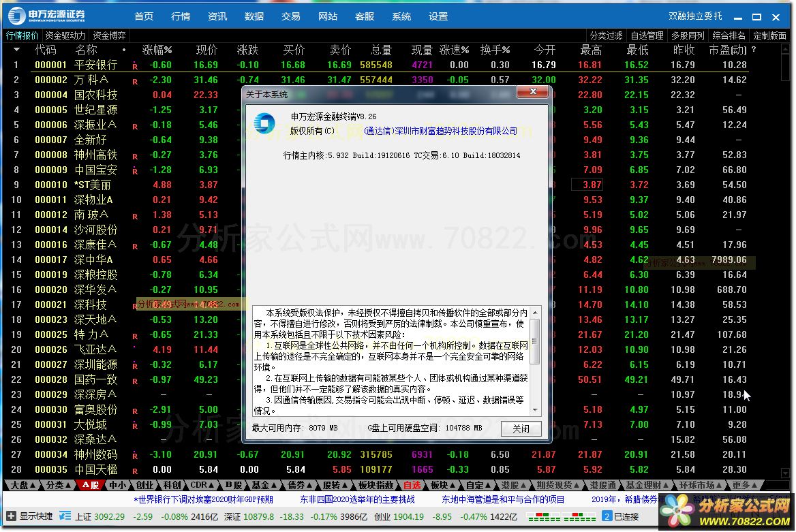Select the 自选 bottom tab

[x=412, y=485]
